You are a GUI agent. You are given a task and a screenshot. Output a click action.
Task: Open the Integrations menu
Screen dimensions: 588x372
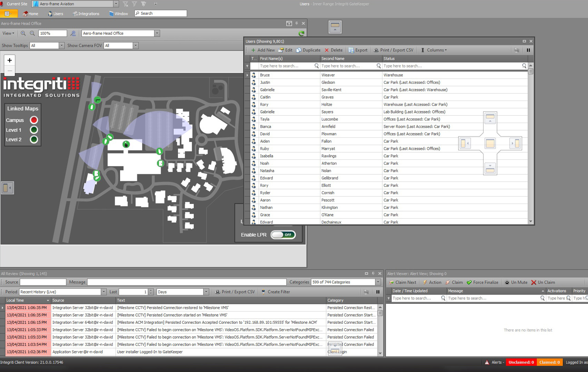point(86,14)
